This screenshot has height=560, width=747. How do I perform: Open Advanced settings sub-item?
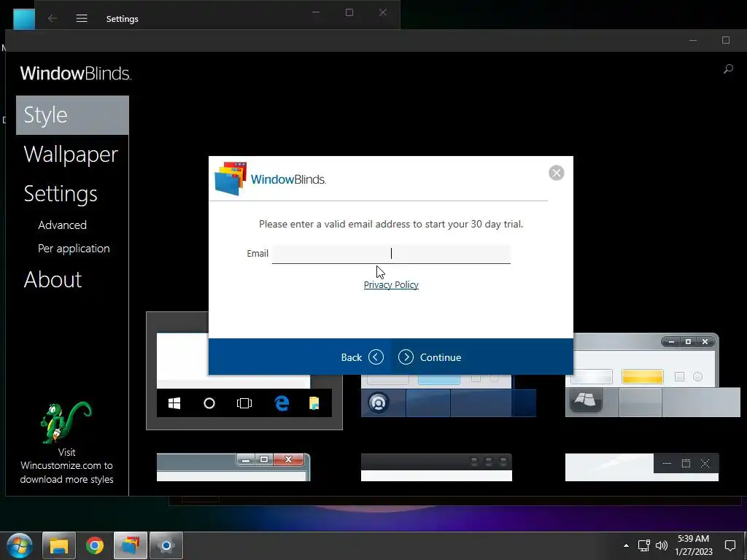click(63, 225)
